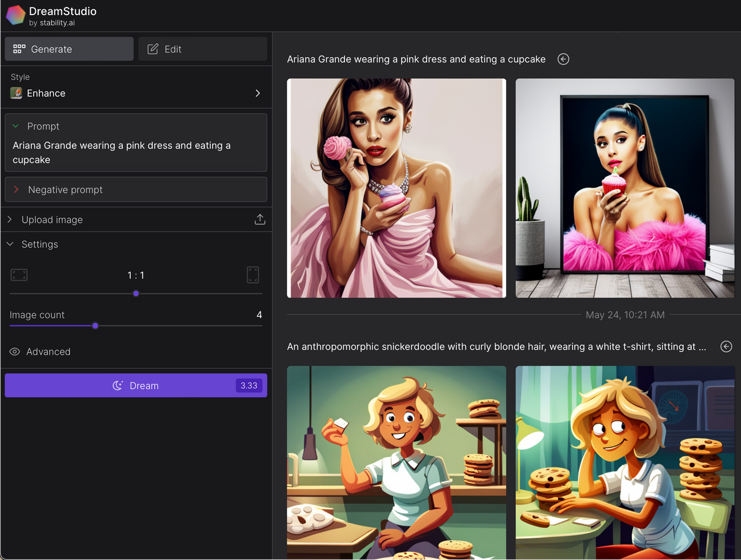Collapse the Settings section

[10, 244]
